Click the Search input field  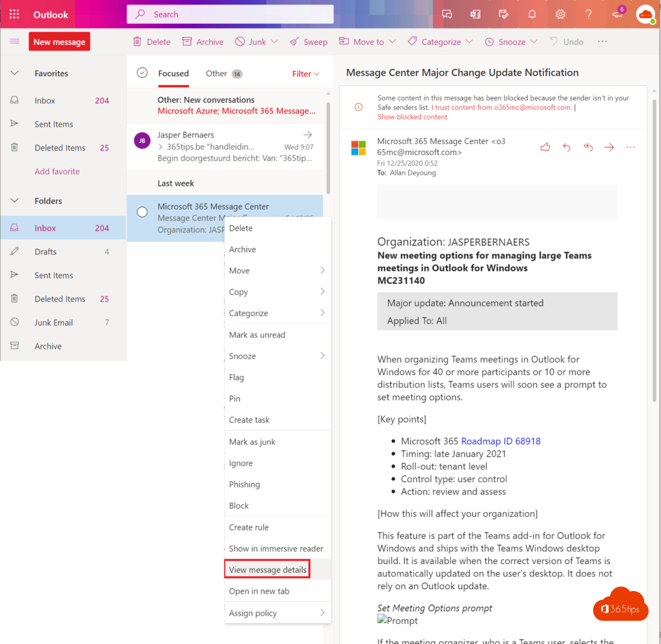click(x=230, y=14)
